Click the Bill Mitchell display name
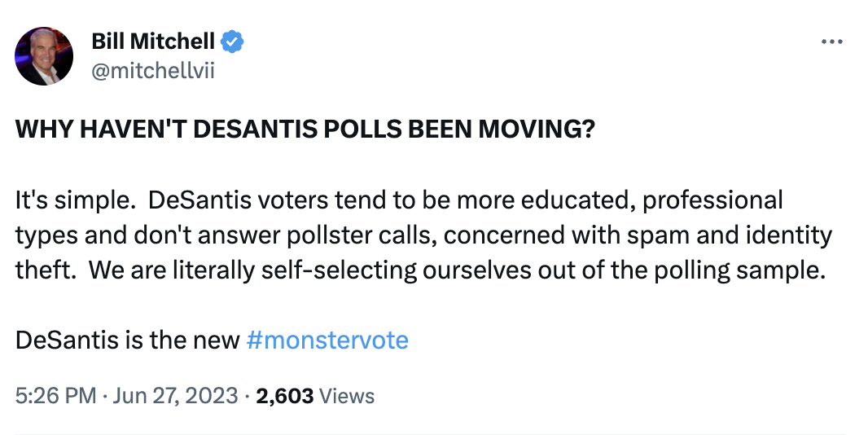Viewport: 868px width, 435px height. point(153,41)
